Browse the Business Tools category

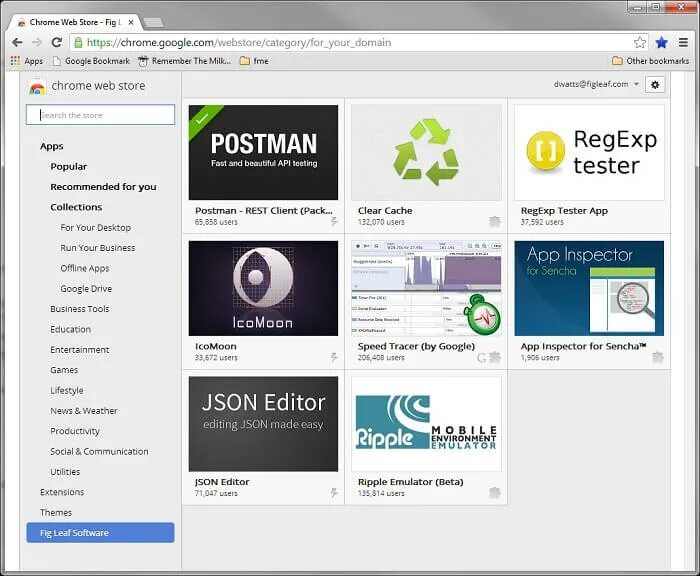click(80, 309)
